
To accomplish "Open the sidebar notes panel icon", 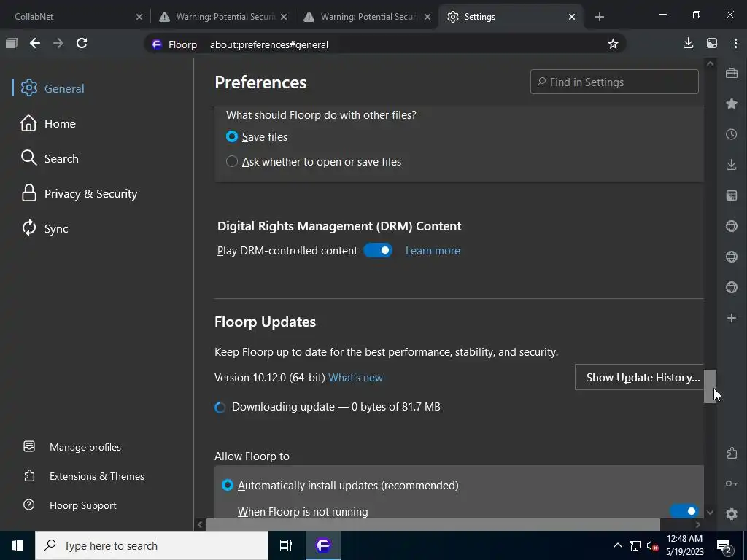I will [x=731, y=195].
